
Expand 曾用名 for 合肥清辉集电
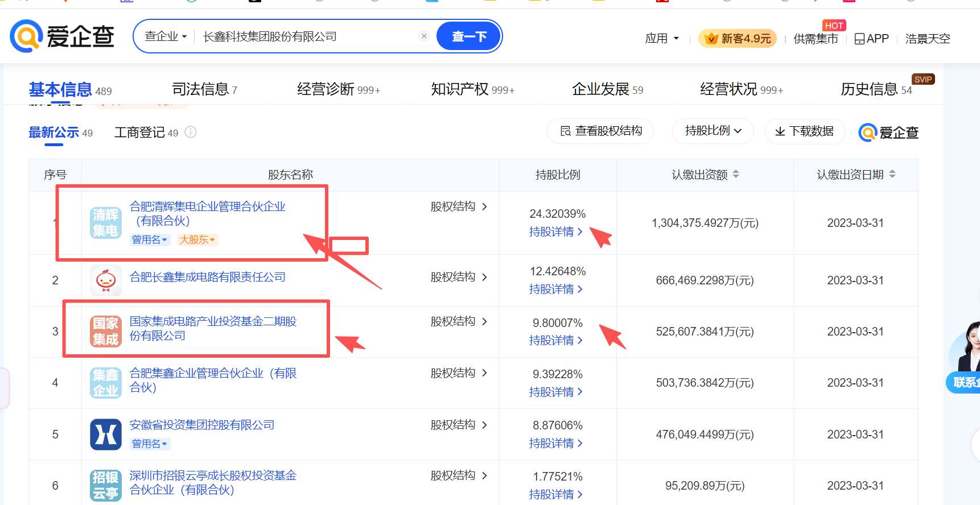pyautogui.click(x=150, y=240)
